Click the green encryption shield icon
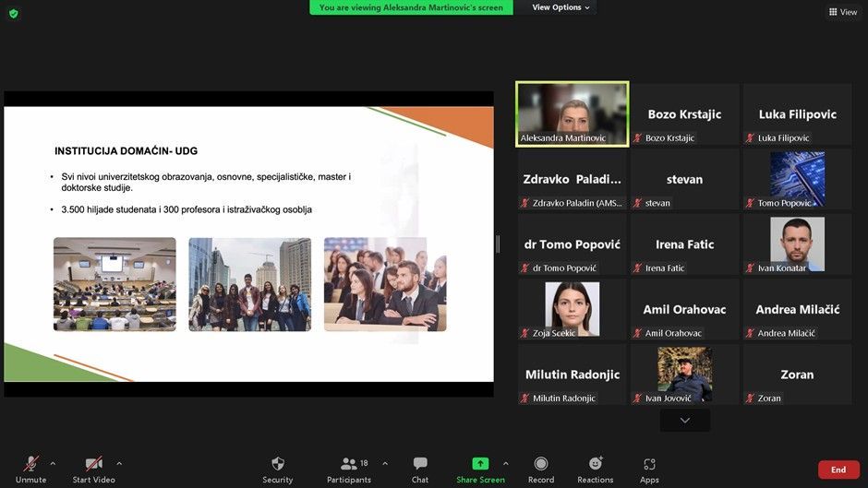Screen dimensions: 868x488 coord(13,13)
